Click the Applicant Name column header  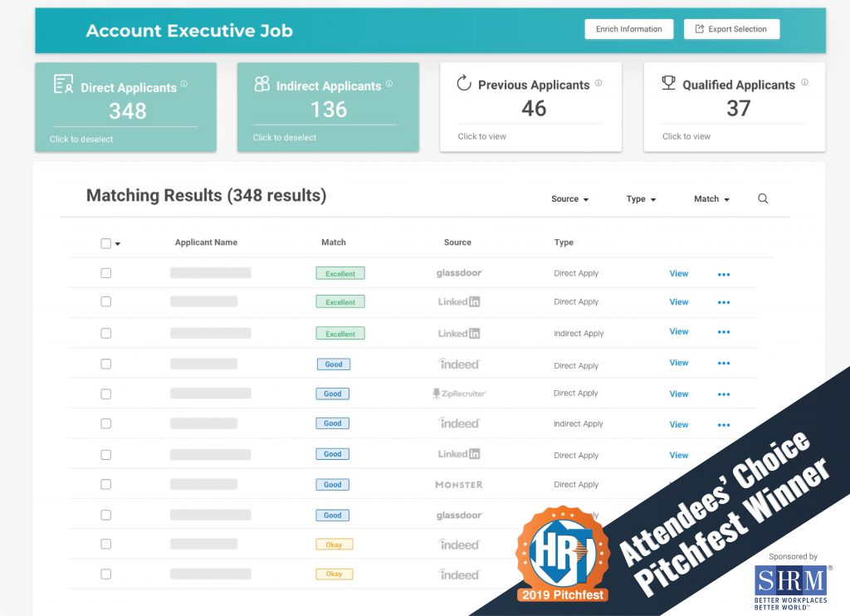[x=206, y=242]
